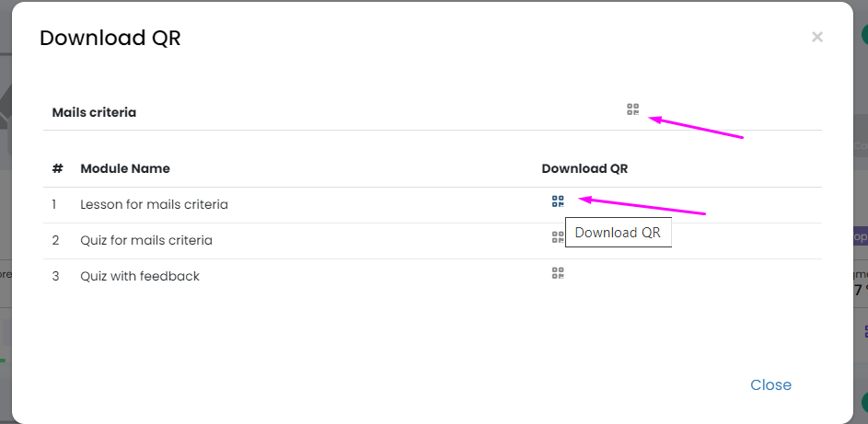Select the Quiz with feedback module name

point(140,276)
